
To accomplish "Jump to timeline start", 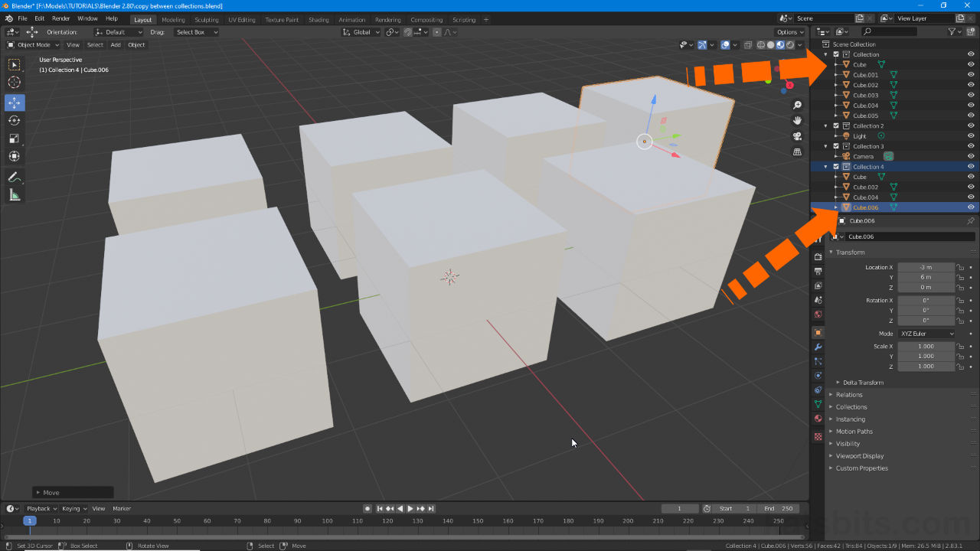I will 380,509.
